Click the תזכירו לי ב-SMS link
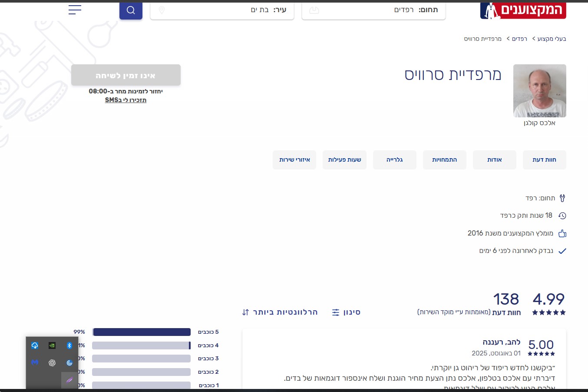Screen dimensions: 588x392 click(x=126, y=100)
